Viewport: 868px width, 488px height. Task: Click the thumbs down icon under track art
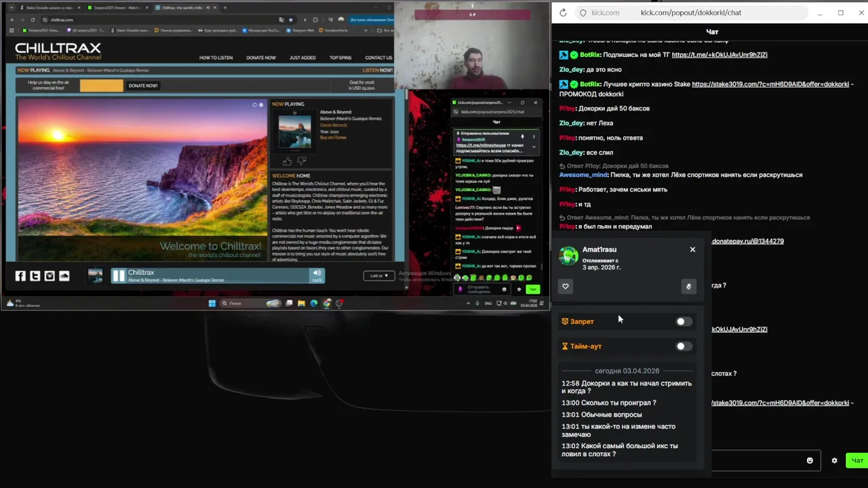(x=302, y=161)
